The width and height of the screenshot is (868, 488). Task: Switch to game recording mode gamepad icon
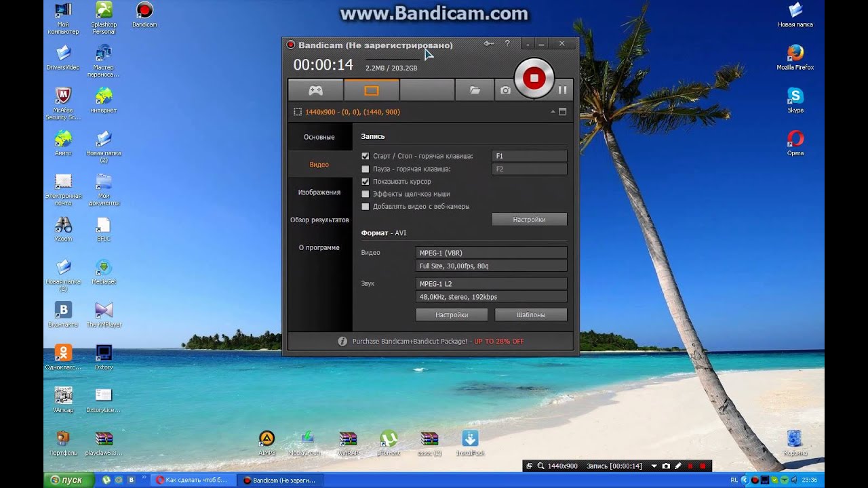(315, 89)
